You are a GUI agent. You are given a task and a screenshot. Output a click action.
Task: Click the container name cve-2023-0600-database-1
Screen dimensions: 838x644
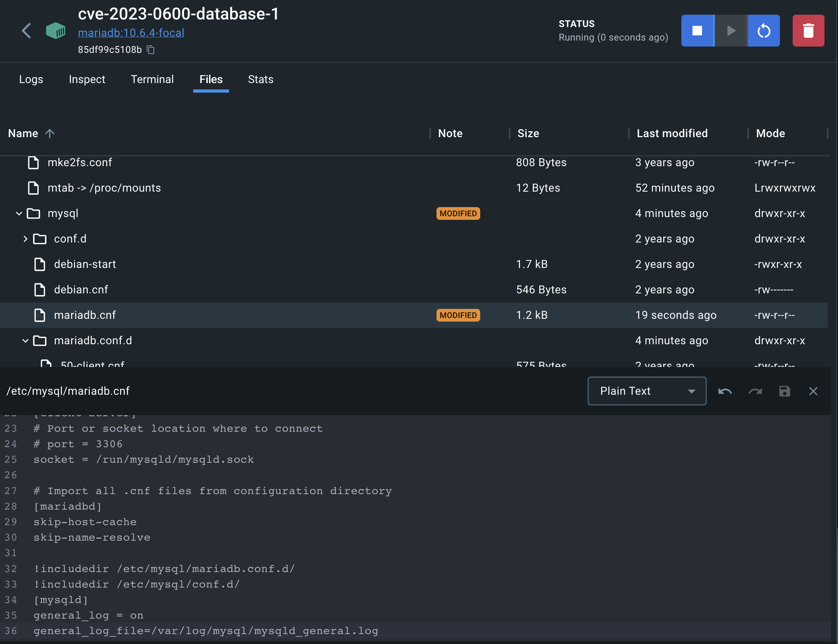(178, 14)
